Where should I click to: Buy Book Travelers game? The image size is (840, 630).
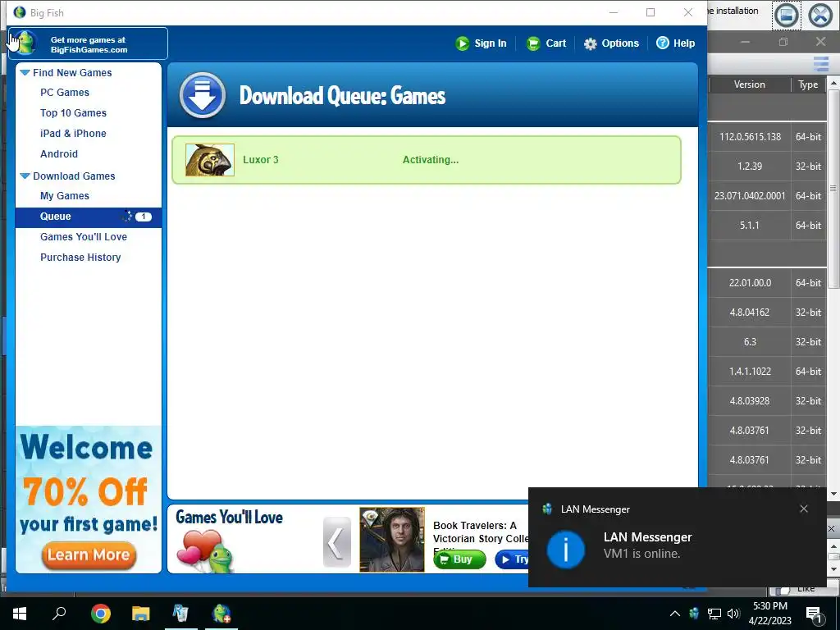tap(459, 559)
